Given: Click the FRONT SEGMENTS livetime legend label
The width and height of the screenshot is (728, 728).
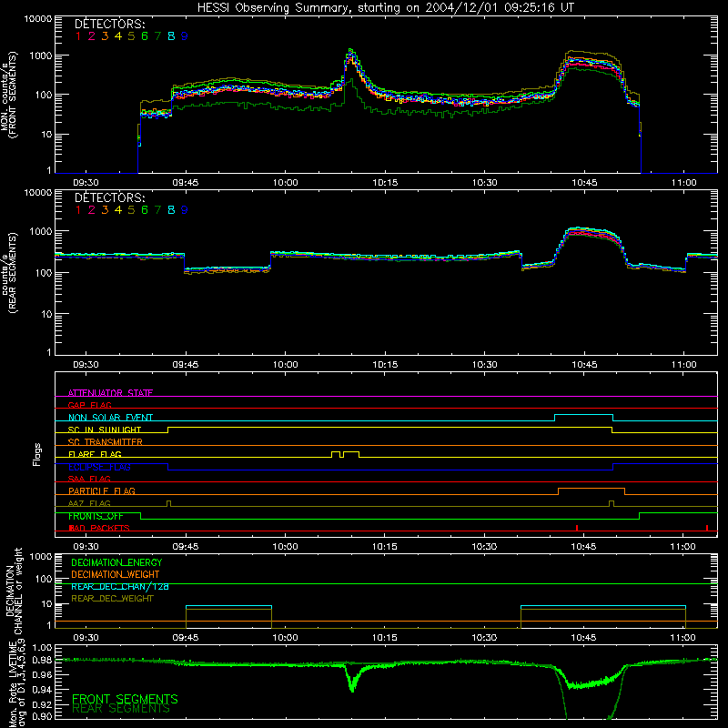Looking at the screenshot, I should click(x=125, y=699).
